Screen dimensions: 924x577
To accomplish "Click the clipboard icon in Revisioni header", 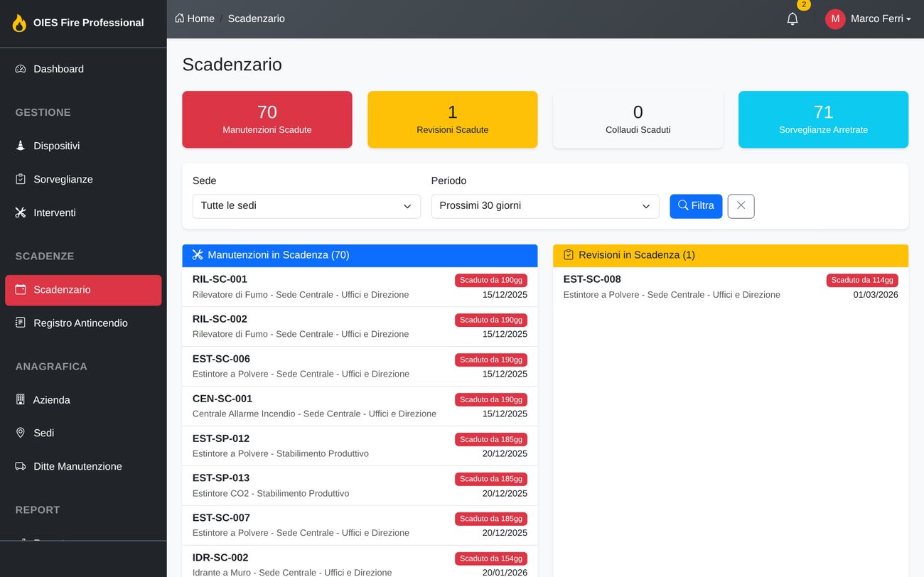I will click(569, 255).
